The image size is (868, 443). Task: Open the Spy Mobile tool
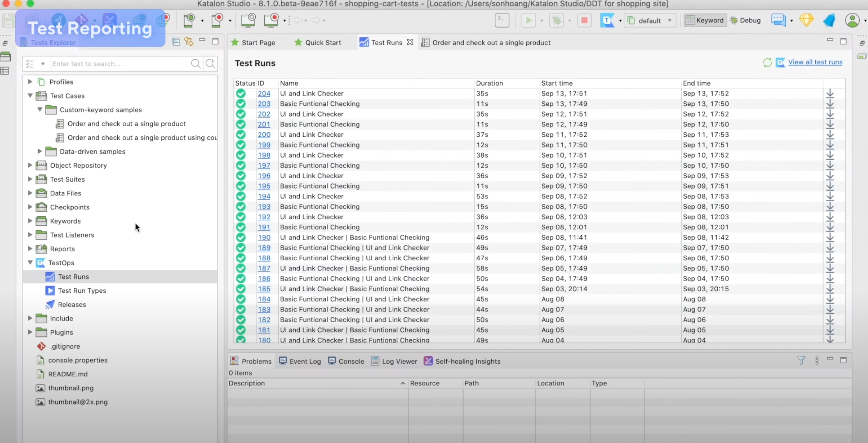tap(189, 20)
